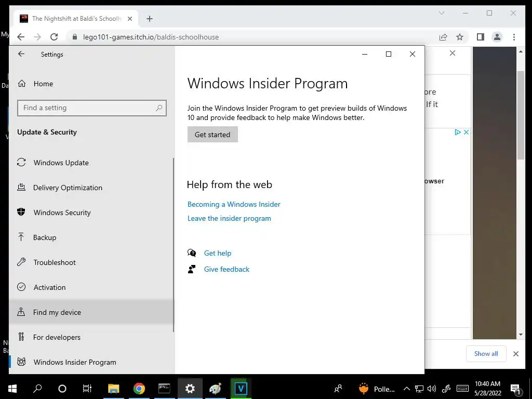This screenshot has width=532, height=399.
Task: Click the magnifier icon in Find a setting
Action: click(x=159, y=108)
